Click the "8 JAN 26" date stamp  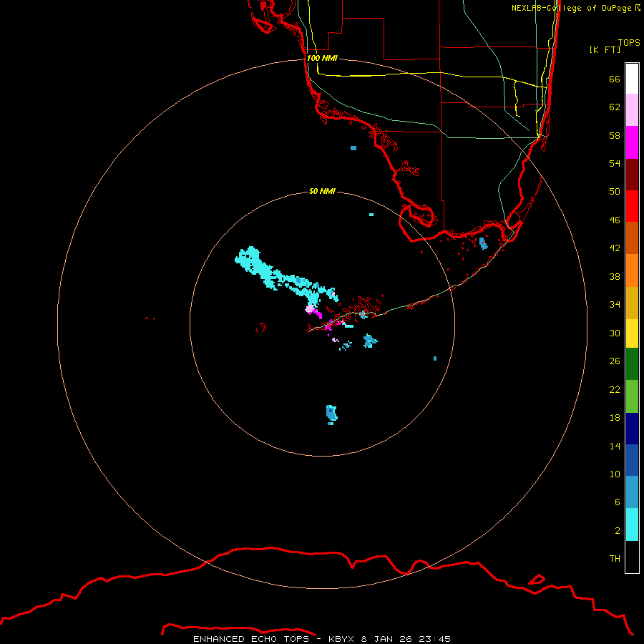coord(386,639)
